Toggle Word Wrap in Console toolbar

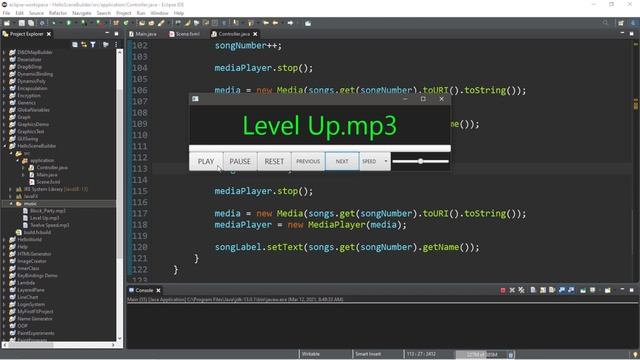coord(552,290)
